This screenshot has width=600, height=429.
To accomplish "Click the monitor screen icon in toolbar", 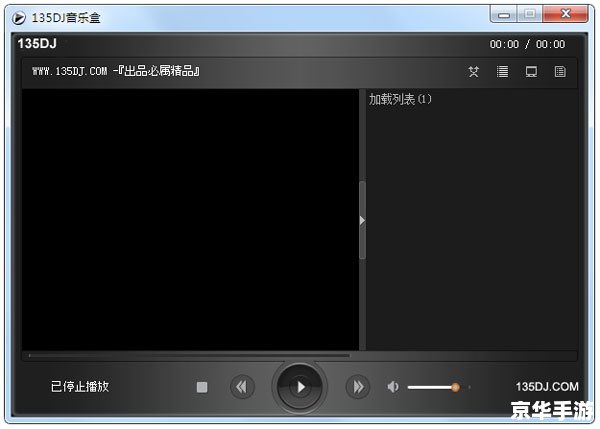I will [532, 72].
